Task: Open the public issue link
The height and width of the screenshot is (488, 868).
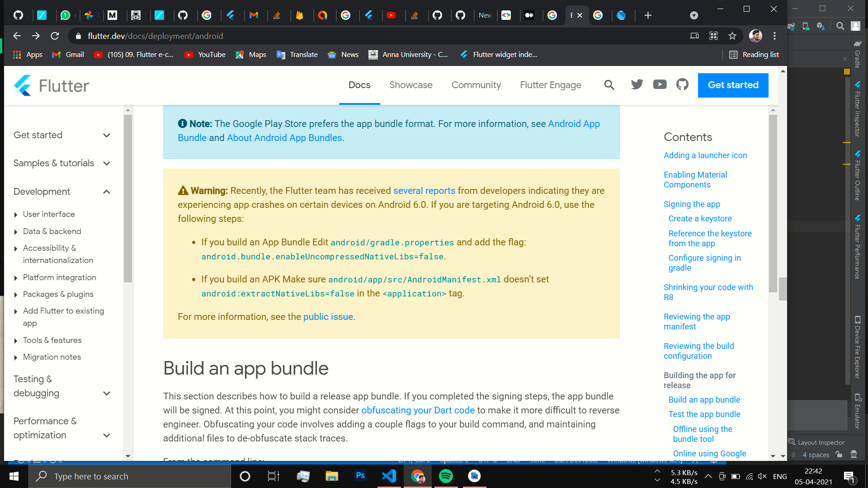Action: 328,317
